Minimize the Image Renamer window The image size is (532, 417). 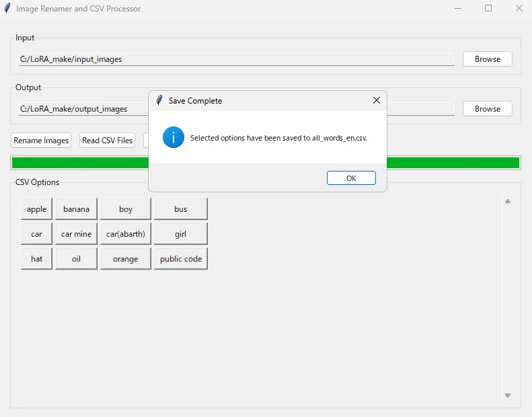(x=458, y=9)
